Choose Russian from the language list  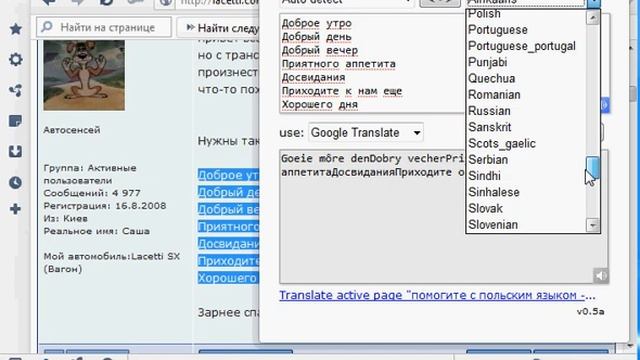[489, 111]
